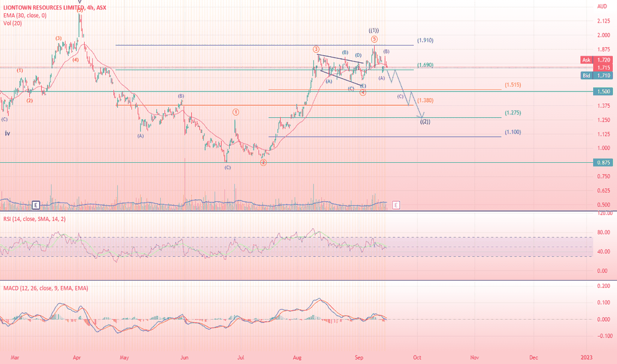
Task: Click the 1.250 price axis tick
Action: pos(604,120)
